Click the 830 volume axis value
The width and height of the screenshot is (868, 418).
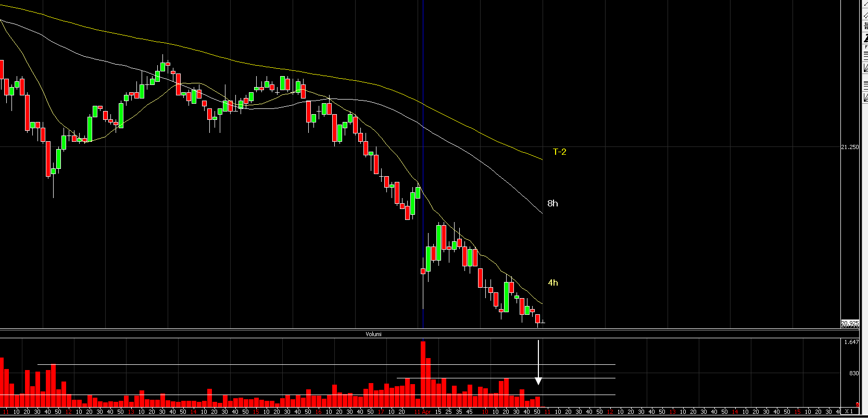tap(854, 373)
